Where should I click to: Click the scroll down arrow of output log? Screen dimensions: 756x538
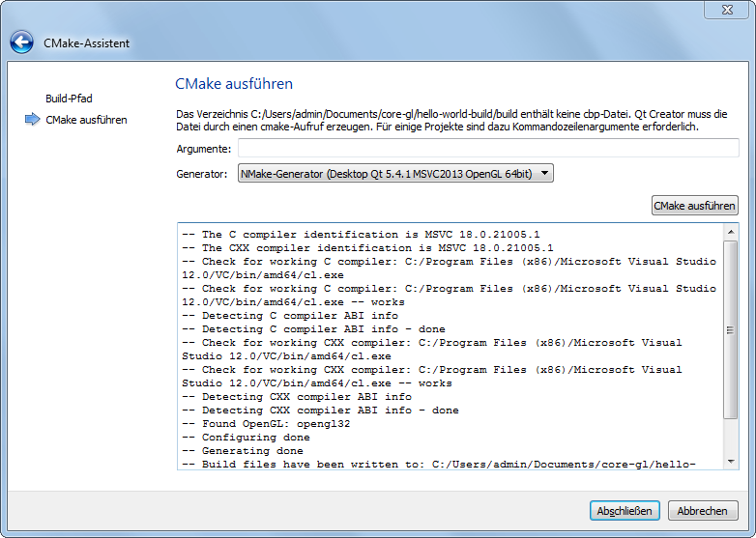[x=731, y=462]
